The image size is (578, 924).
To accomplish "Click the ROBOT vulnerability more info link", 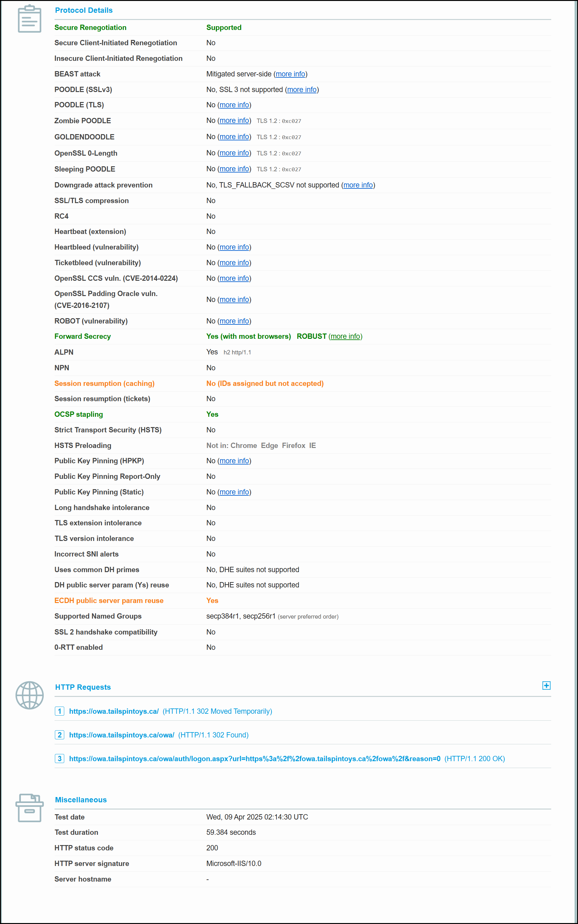I will (234, 321).
